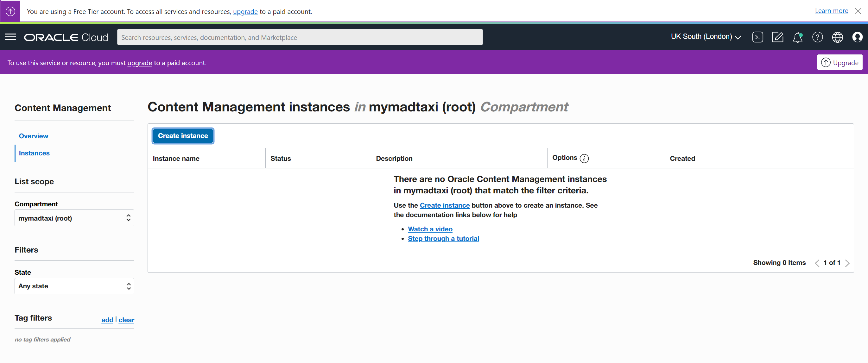
Task: Go to next page with right pagination chevron
Action: tap(848, 263)
